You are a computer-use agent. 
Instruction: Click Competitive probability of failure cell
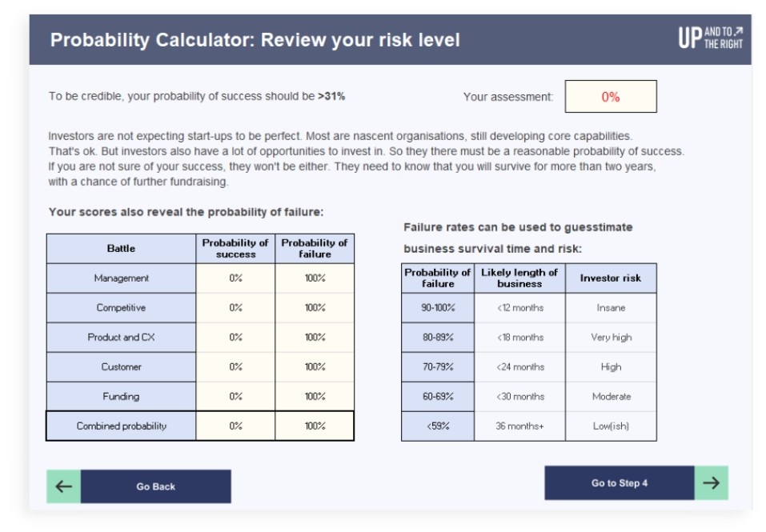315,308
